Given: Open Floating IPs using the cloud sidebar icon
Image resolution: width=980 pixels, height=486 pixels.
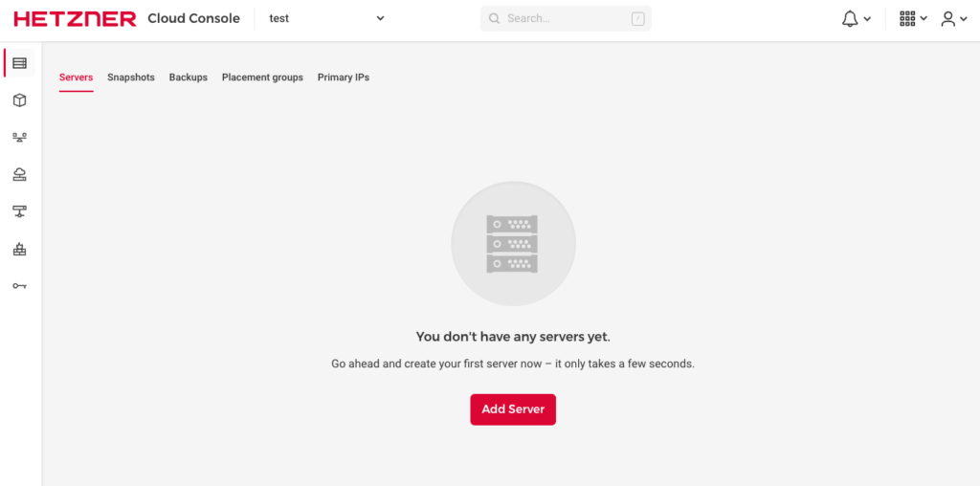Looking at the screenshot, I should pos(19,174).
